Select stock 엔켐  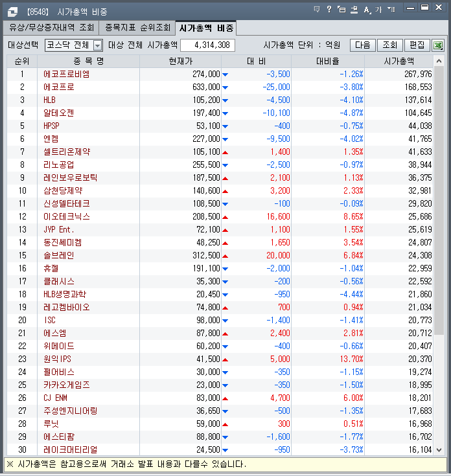pyautogui.click(x=51, y=139)
